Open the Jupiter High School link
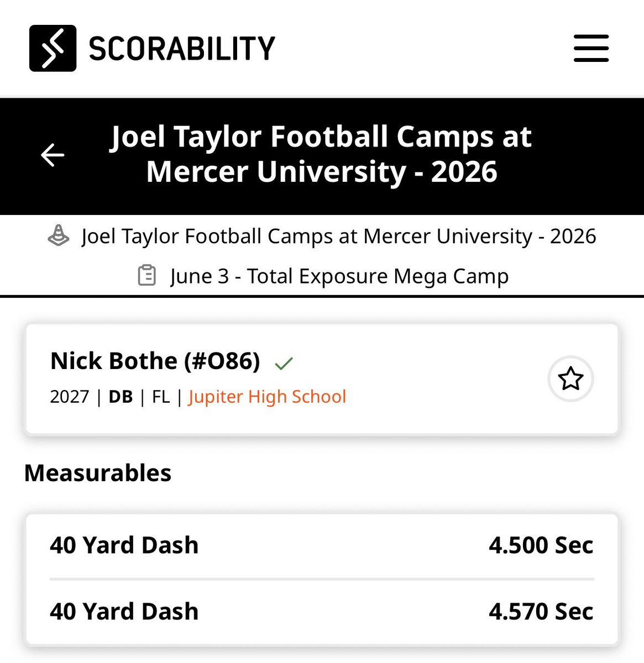The width and height of the screenshot is (644, 663). click(x=267, y=397)
